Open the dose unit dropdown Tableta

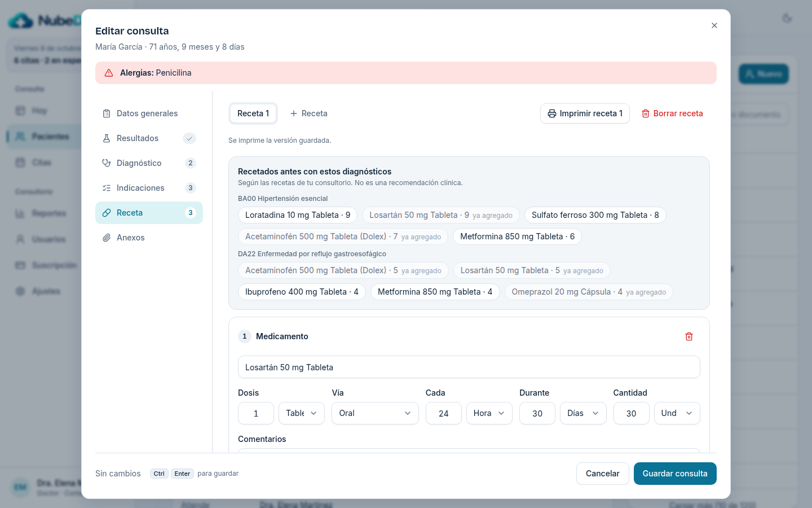click(302, 413)
